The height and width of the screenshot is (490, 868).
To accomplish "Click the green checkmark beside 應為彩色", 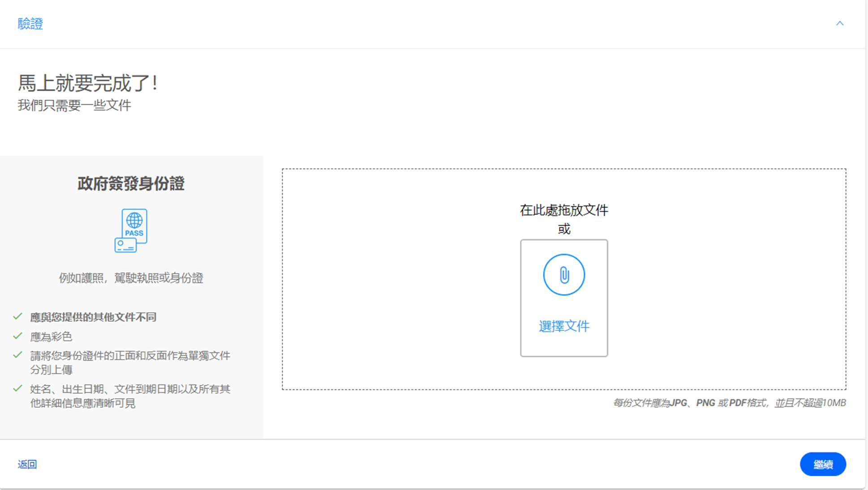I will click(18, 336).
